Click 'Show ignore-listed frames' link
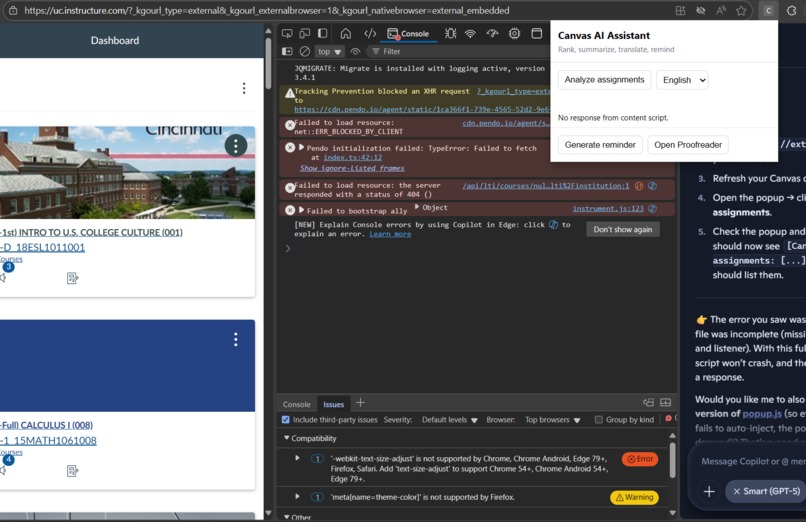Viewport: 806px width, 522px height. click(x=352, y=168)
